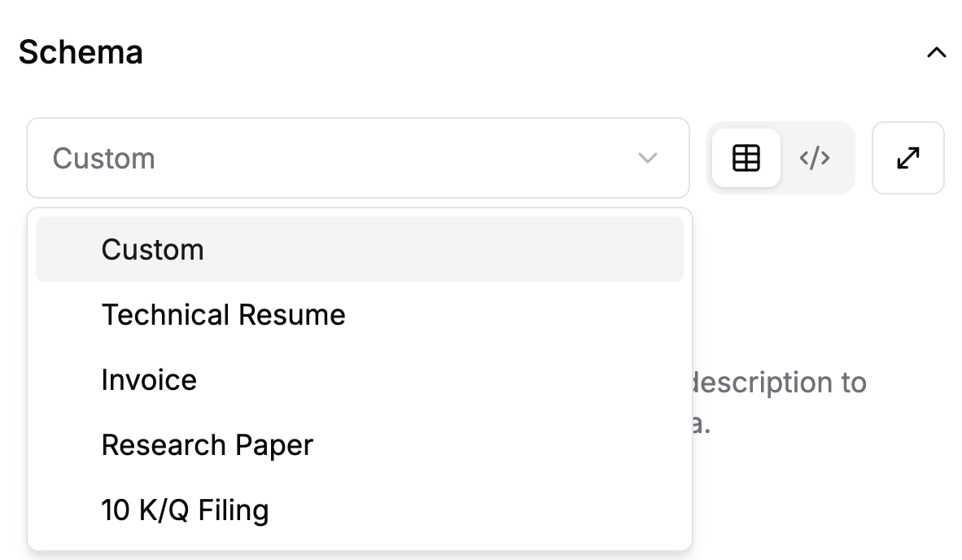Click the table/code view toggle group

pos(781,158)
